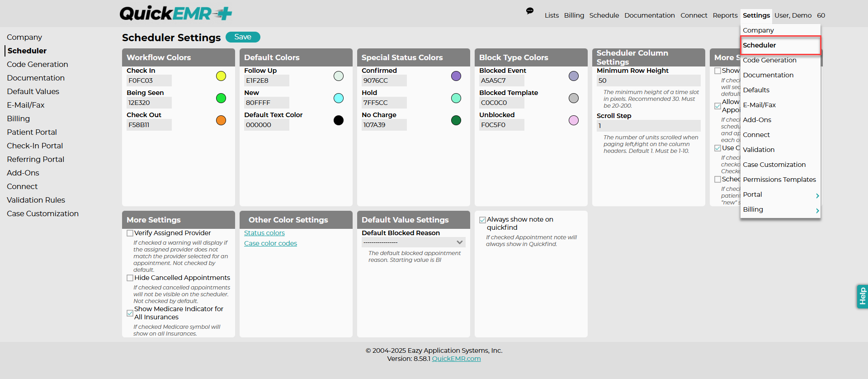
Task: Open the Lists top menu
Action: coord(552,15)
